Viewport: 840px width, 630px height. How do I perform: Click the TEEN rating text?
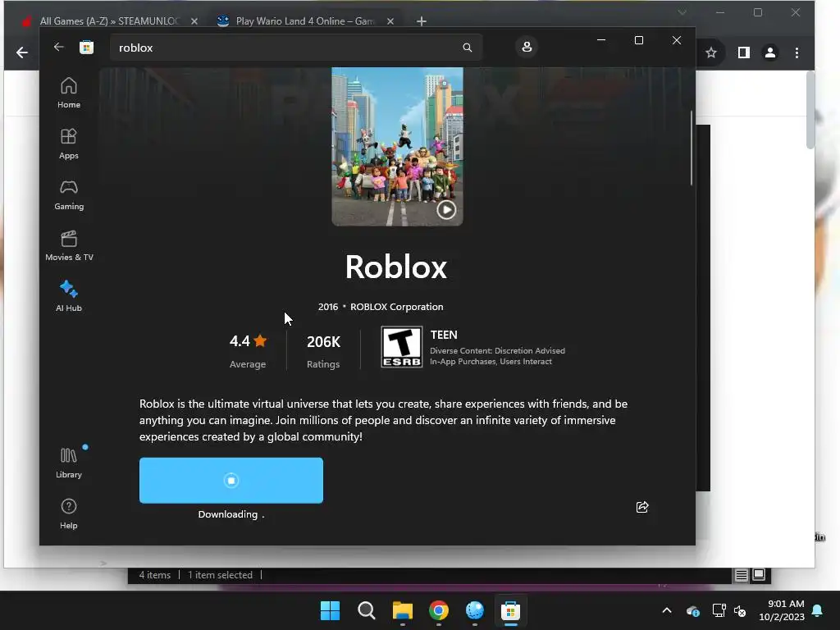point(444,335)
